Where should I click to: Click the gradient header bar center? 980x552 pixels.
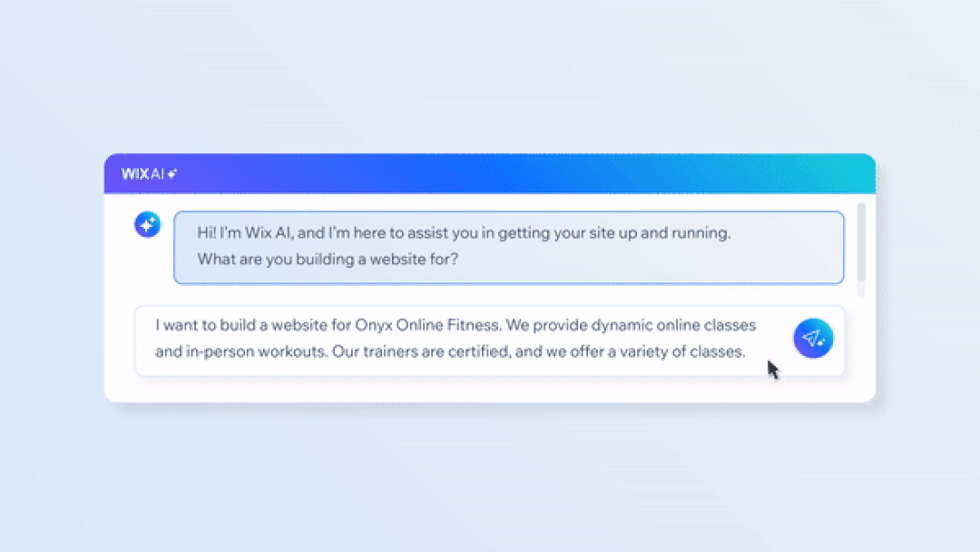click(x=490, y=173)
